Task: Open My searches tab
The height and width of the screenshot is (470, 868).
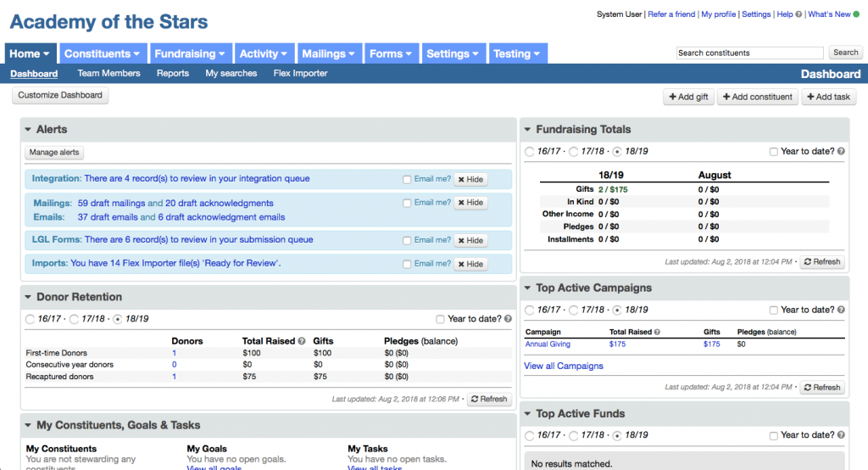Action: coord(231,73)
